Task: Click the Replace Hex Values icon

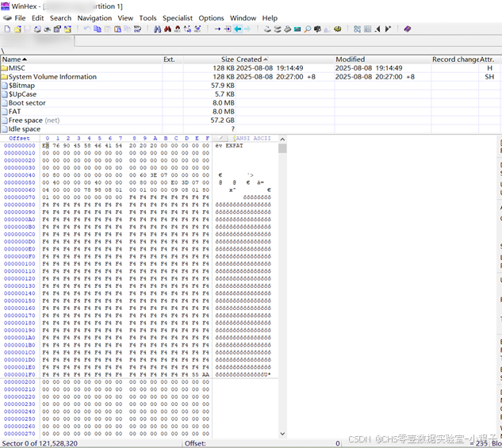Action: tap(197, 29)
